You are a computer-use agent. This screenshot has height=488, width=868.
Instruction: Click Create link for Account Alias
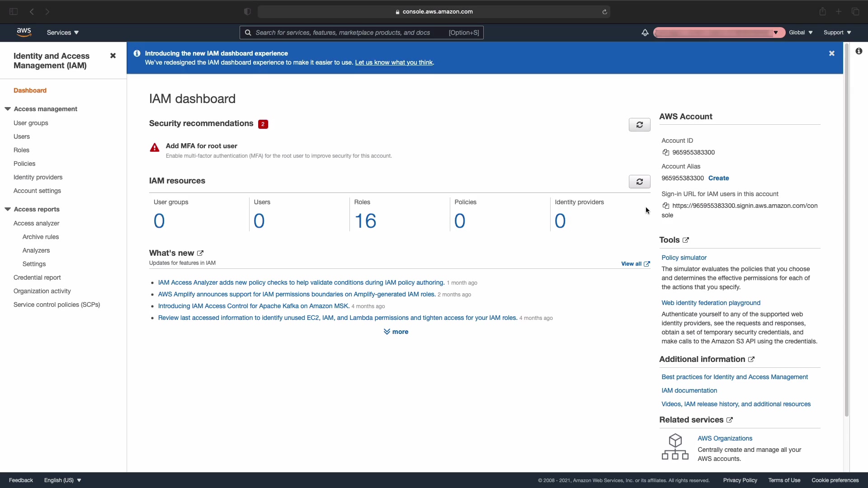pos(718,178)
